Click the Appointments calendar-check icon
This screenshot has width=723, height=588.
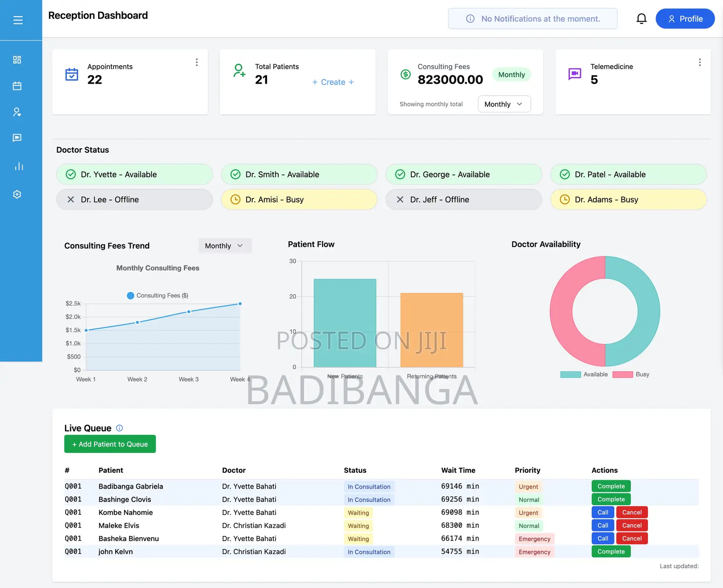click(72, 74)
